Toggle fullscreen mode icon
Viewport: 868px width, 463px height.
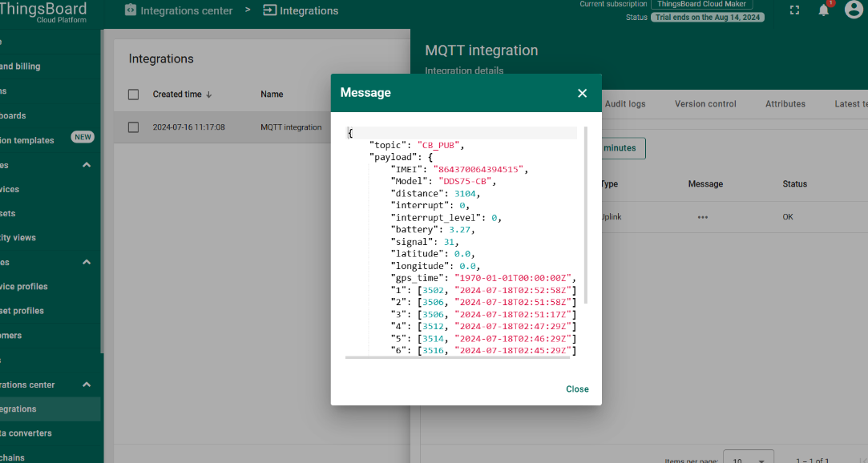coord(794,10)
